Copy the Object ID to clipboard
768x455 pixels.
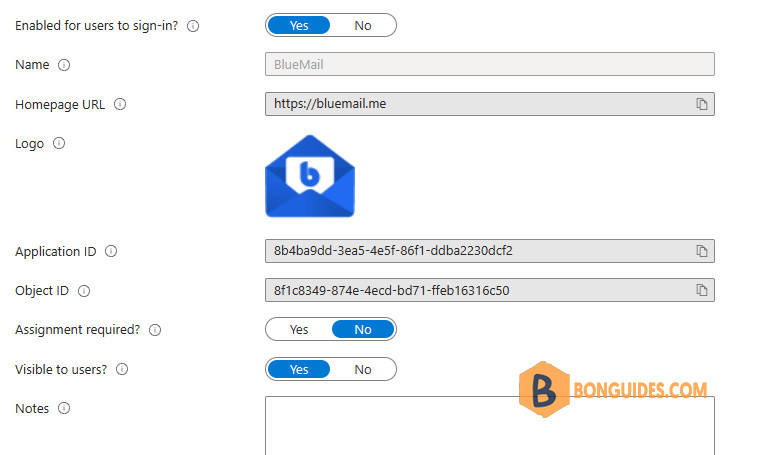coord(702,290)
